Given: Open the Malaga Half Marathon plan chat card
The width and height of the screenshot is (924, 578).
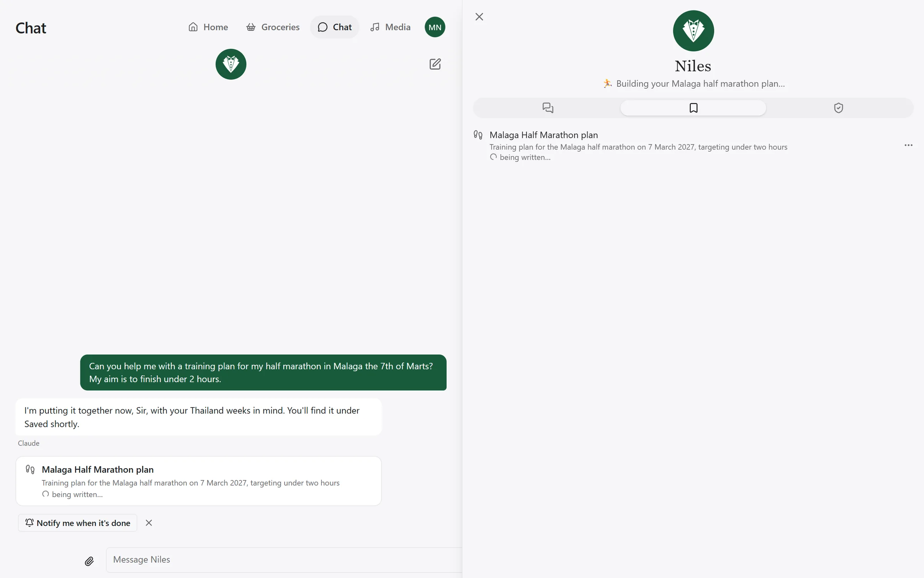Looking at the screenshot, I should pyautogui.click(x=199, y=481).
